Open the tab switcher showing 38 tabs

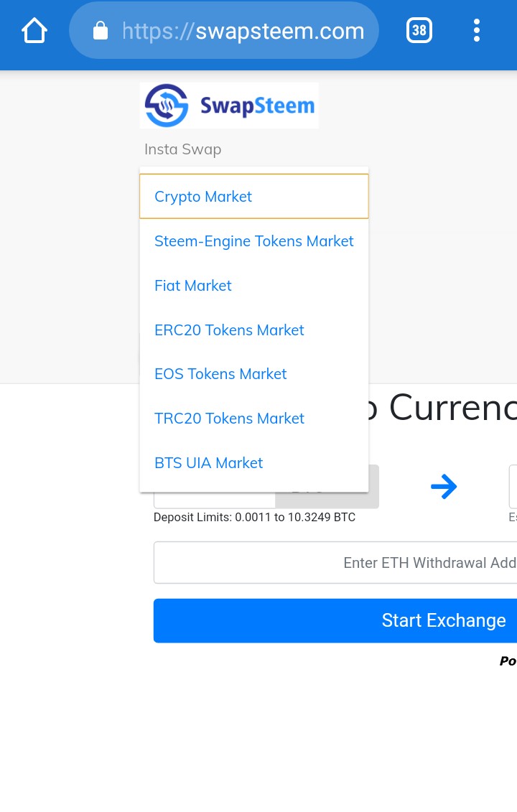pos(419,31)
